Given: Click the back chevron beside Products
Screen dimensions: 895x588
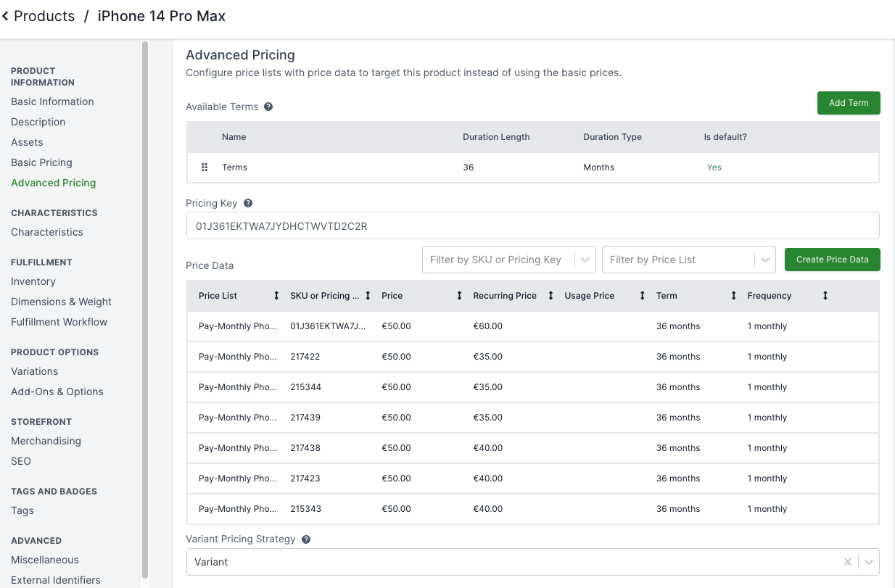Looking at the screenshot, I should [5, 16].
